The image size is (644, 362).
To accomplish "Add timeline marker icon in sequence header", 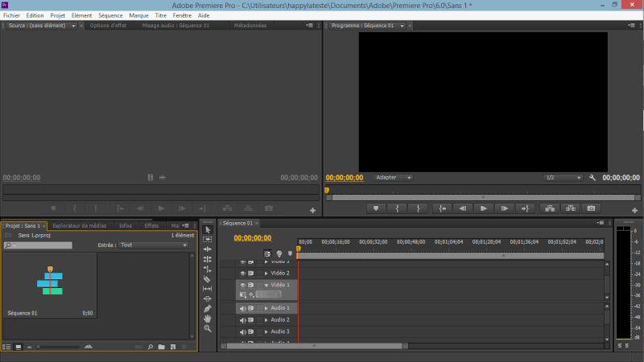I will [x=290, y=253].
